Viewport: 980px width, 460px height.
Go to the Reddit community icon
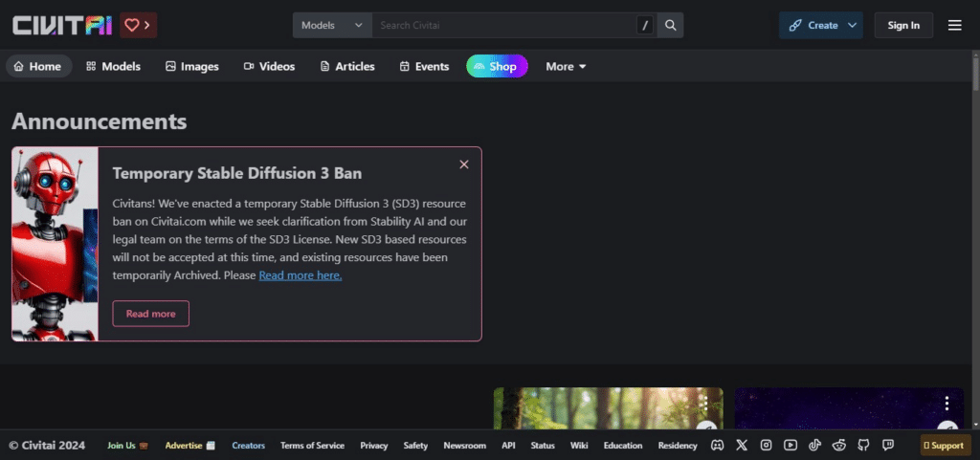click(x=839, y=445)
